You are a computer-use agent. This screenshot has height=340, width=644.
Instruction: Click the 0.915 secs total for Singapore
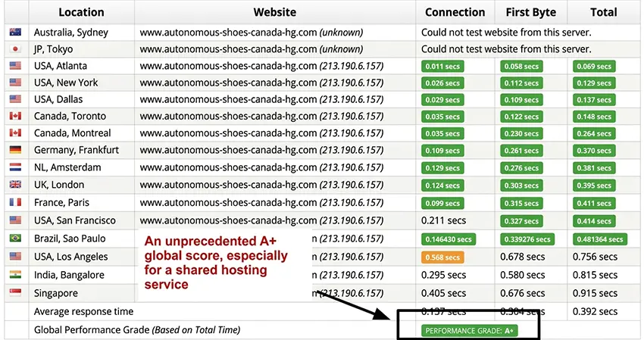[595, 293]
